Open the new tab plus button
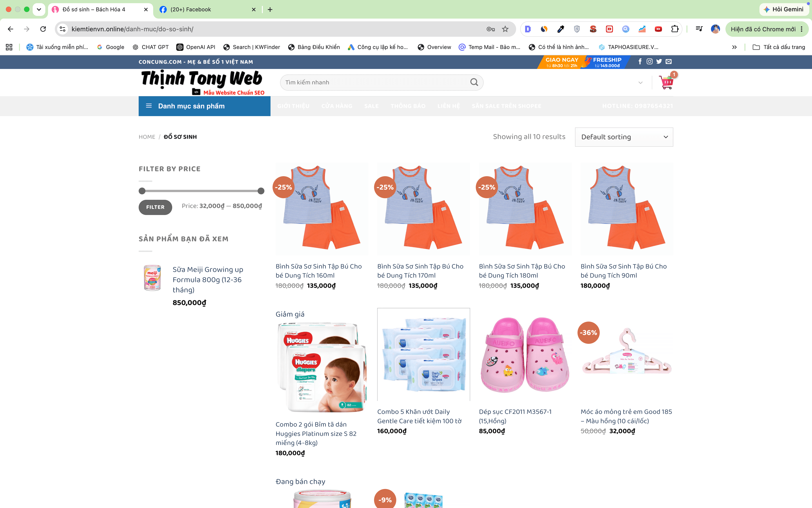Viewport: 812px width, 508px height. pyautogui.click(x=270, y=9)
